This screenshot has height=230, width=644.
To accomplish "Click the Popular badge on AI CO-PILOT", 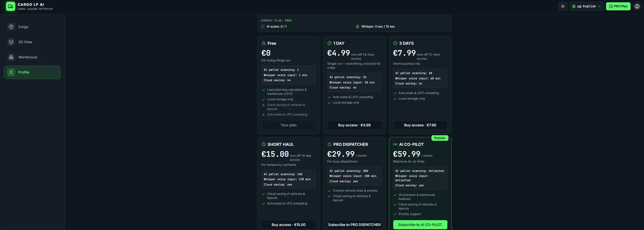I will point(440,138).
